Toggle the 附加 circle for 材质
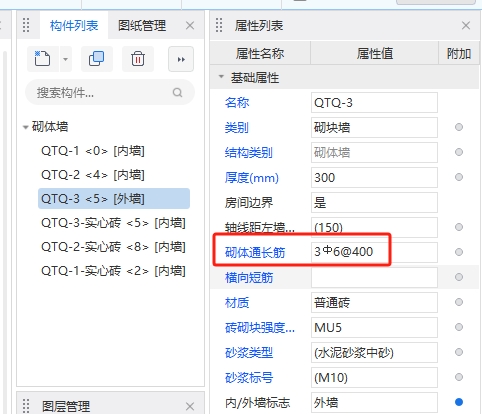Image resolution: width=482 pixels, height=414 pixels. click(x=459, y=302)
